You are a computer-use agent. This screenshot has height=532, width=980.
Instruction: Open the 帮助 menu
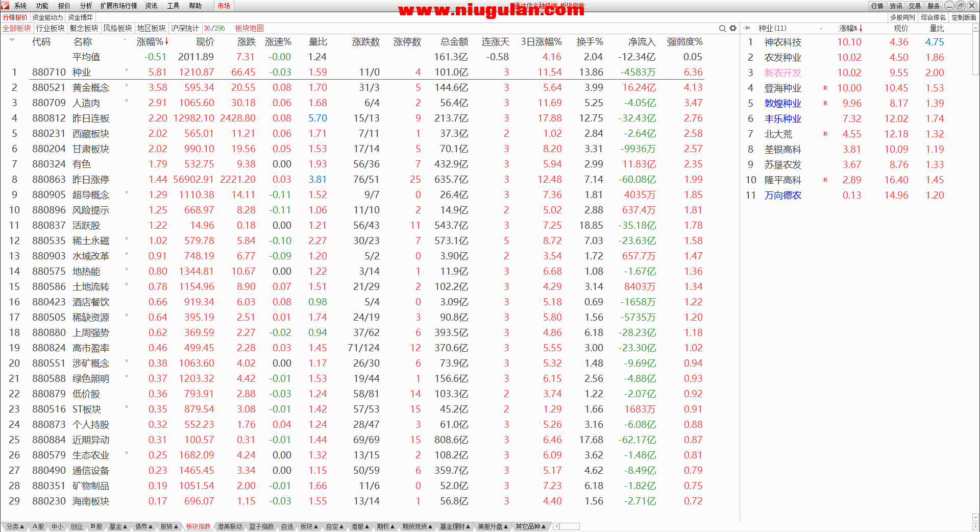pyautogui.click(x=195, y=6)
